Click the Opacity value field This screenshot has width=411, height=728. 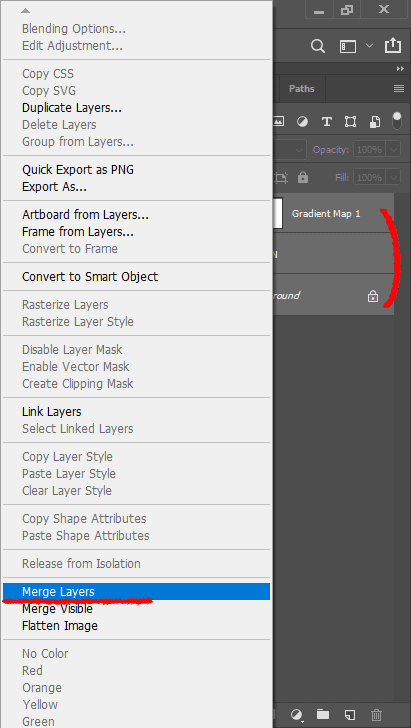[x=370, y=150]
